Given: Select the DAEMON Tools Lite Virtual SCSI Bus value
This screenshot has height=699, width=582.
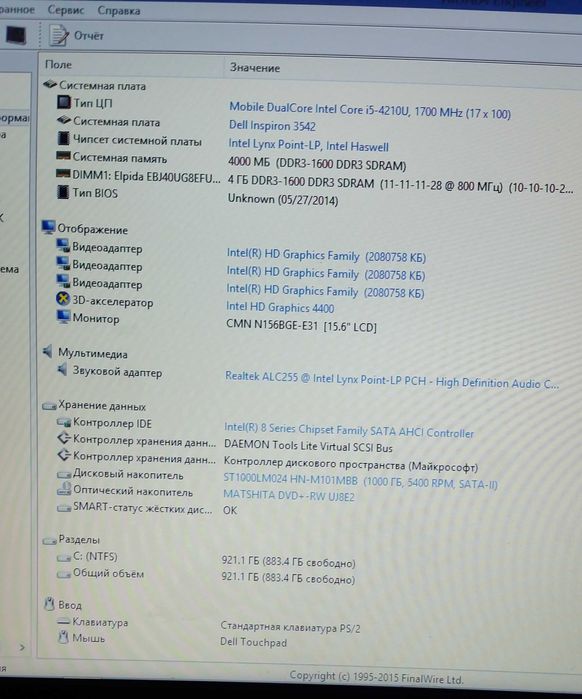Looking at the screenshot, I should (308, 447).
